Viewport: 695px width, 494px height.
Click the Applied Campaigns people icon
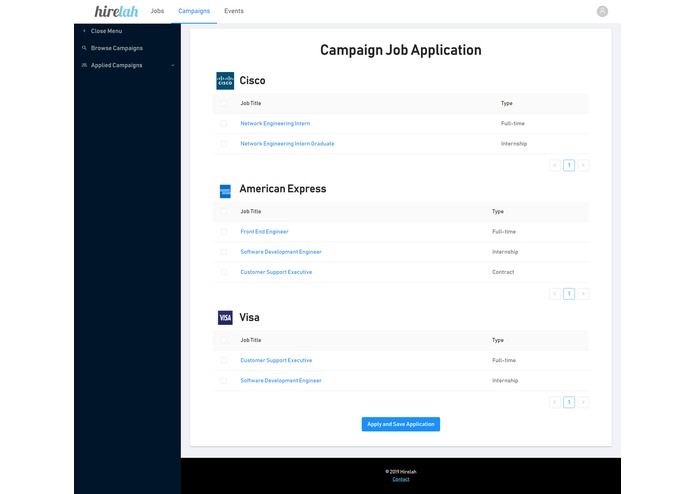[84, 65]
